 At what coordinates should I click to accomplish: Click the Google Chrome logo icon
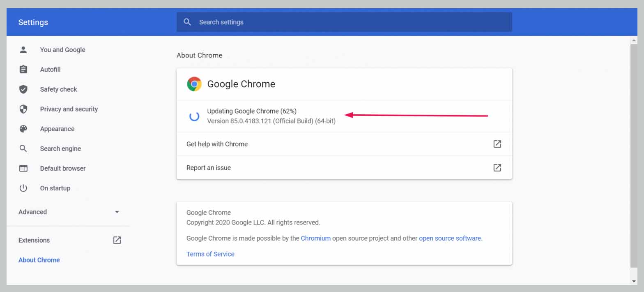(x=194, y=84)
